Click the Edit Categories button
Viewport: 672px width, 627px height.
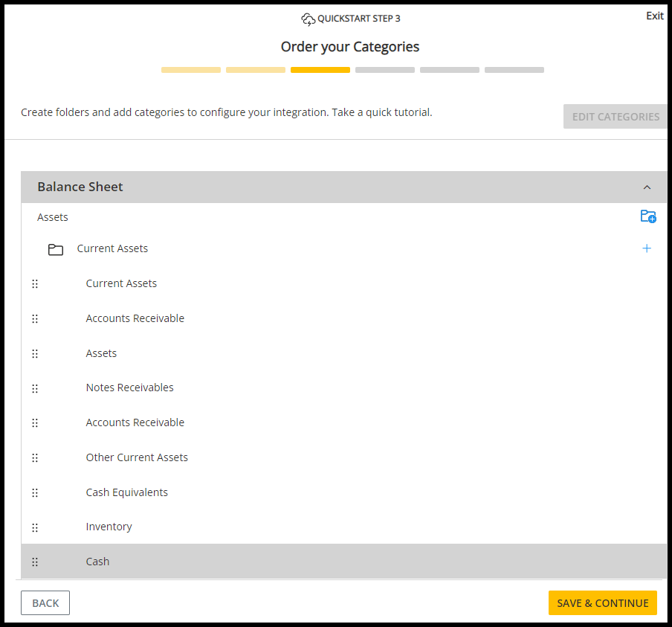coord(615,117)
